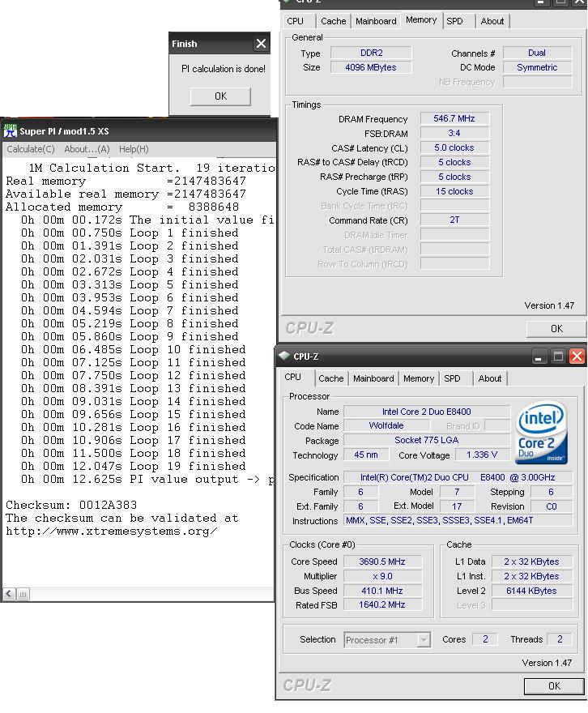This screenshot has height=713, width=588.
Task: Click the memory Size 4096 MBytes field
Action: 371,67
